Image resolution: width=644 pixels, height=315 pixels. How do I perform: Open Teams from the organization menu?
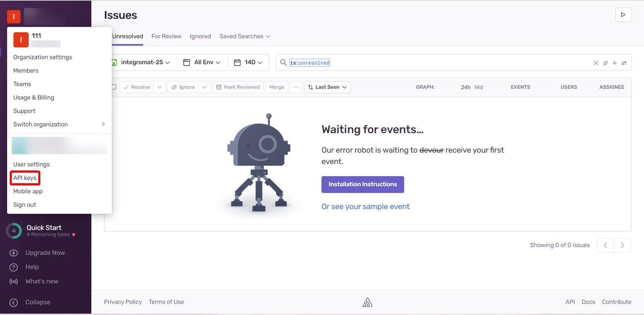click(22, 84)
